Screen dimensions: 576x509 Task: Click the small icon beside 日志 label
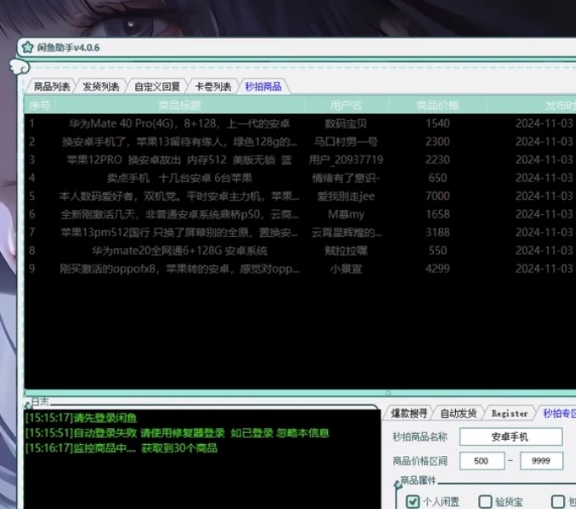click(x=28, y=405)
